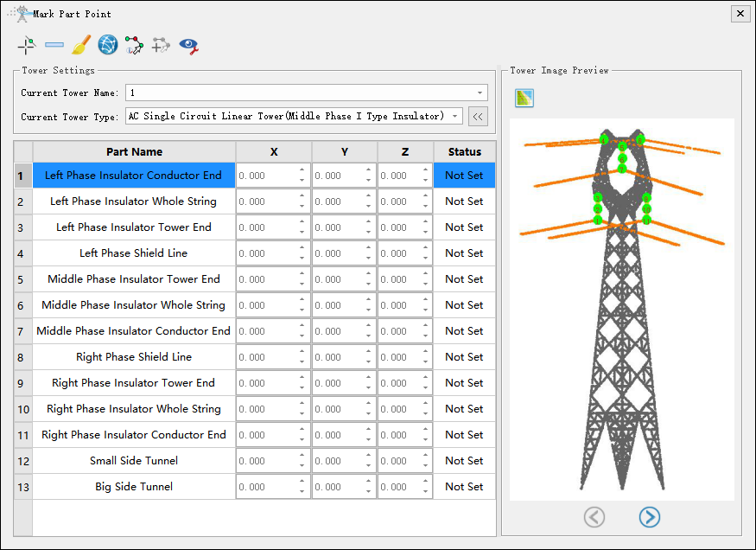Click the Z column header
The width and height of the screenshot is (756, 550).
click(405, 152)
